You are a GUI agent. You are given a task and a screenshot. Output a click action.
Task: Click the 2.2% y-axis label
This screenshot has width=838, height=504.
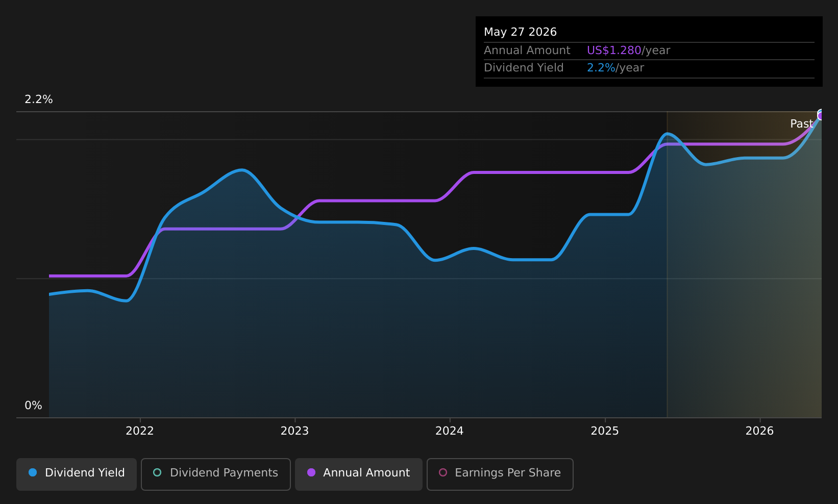tap(39, 99)
